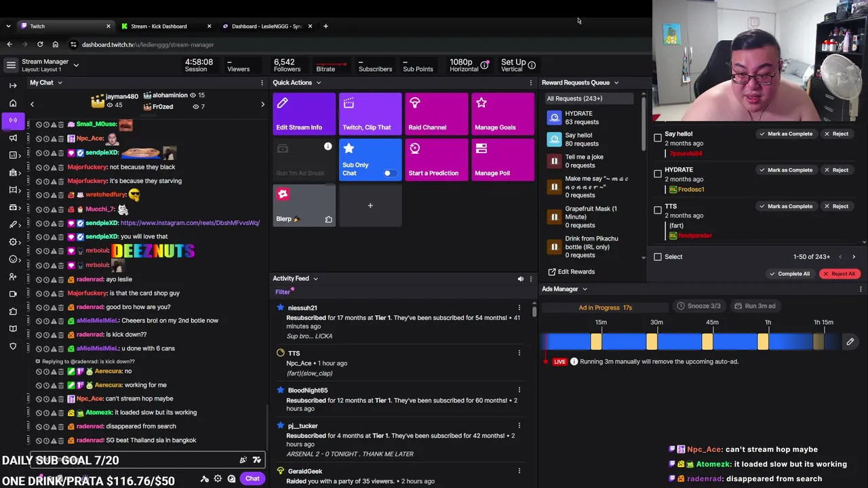Image resolution: width=868 pixels, height=488 pixels.
Task: Go to the Home page in sidebar
Action: pyautogui.click(x=13, y=103)
